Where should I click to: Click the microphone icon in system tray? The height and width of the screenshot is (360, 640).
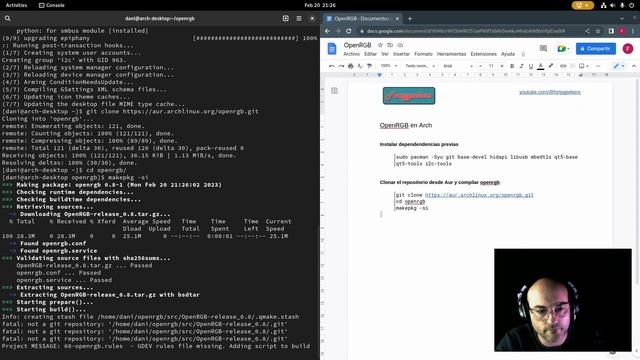tap(622, 5)
